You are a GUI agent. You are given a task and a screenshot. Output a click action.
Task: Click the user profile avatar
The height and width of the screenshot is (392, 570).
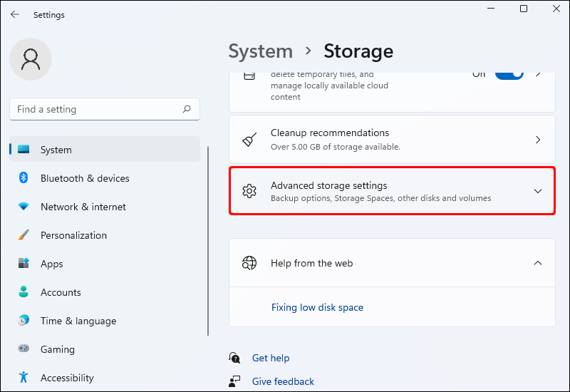(30, 59)
